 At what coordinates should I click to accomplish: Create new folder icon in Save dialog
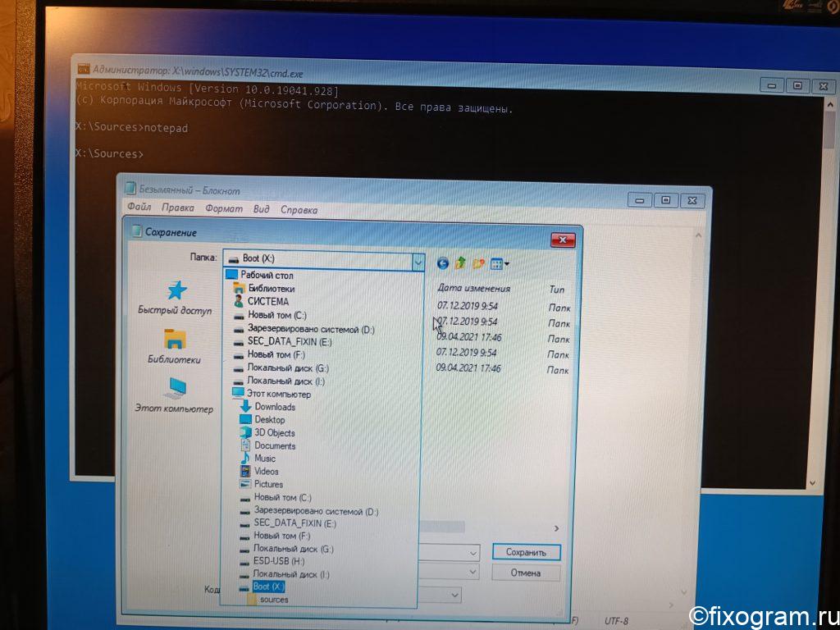[478, 263]
